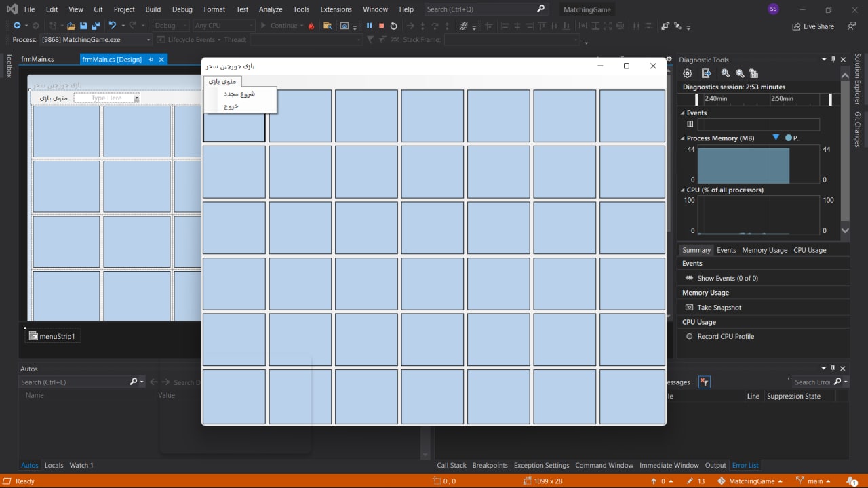
Task: Click the Diagnostic Tools vertical scrollbar
Action: (x=845, y=152)
